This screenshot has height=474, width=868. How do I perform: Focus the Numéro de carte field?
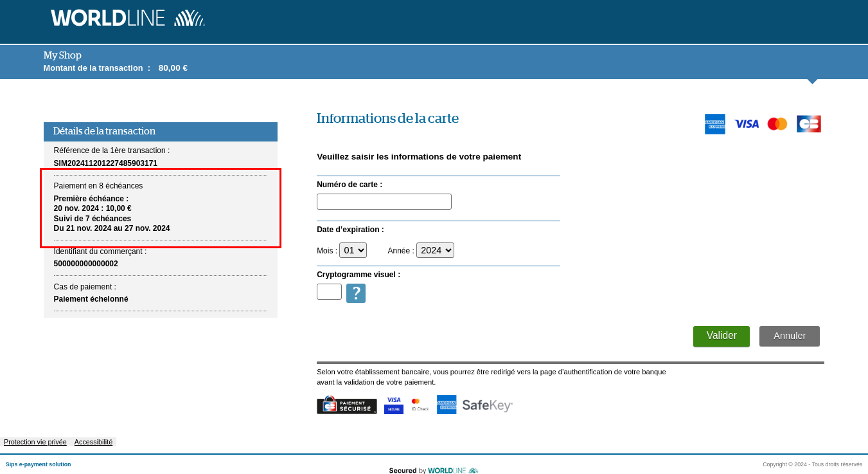pyautogui.click(x=384, y=201)
